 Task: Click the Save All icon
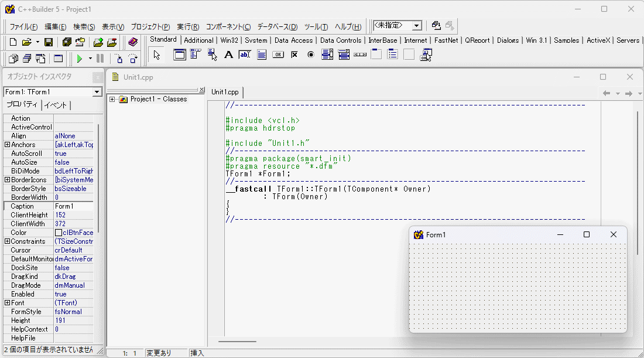pos(67,42)
